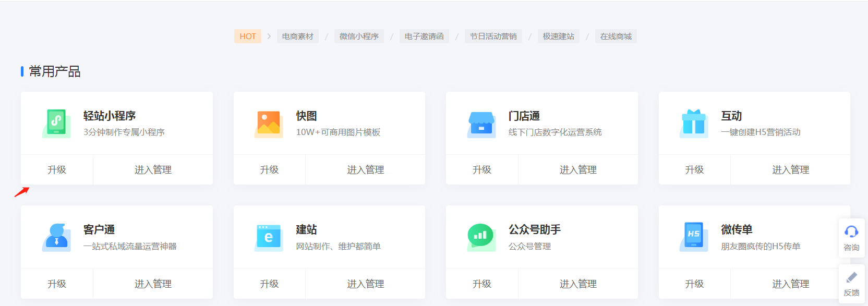Click the 快图 title text
The height and width of the screenshot is (306, 868).
click(x=307, y=116)
